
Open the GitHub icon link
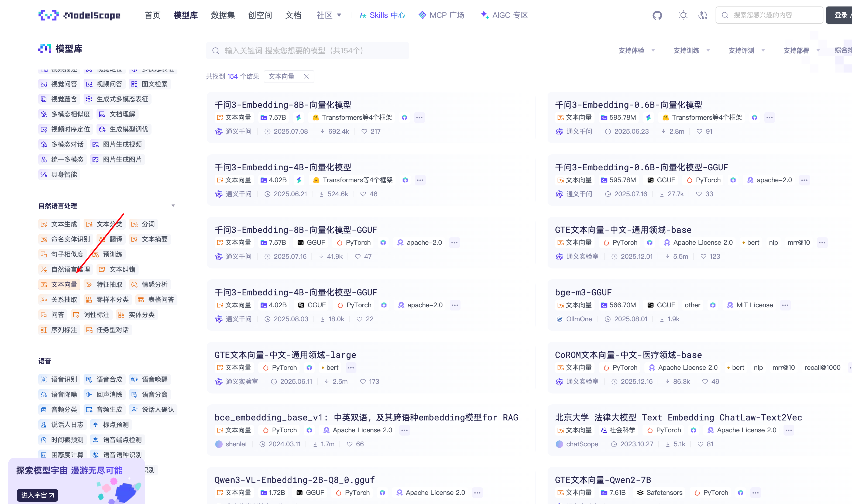(x=657, y=15)
